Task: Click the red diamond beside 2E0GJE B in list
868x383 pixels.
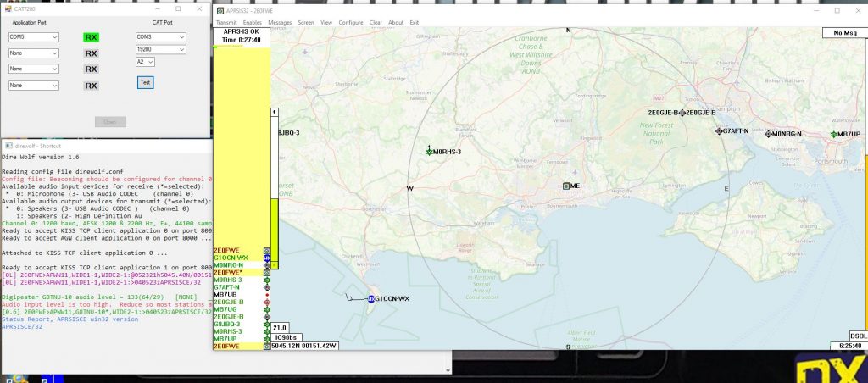Action: (x=267, y=302)
